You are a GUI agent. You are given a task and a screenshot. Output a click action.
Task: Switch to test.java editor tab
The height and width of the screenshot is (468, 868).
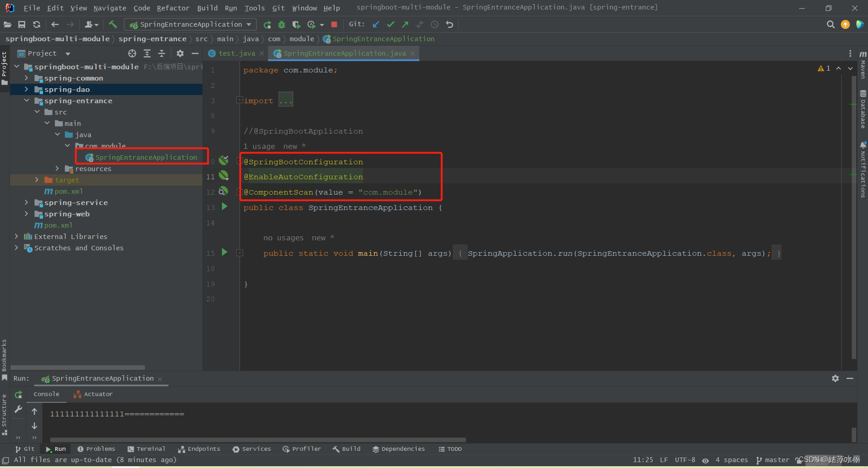coord(236,53)
